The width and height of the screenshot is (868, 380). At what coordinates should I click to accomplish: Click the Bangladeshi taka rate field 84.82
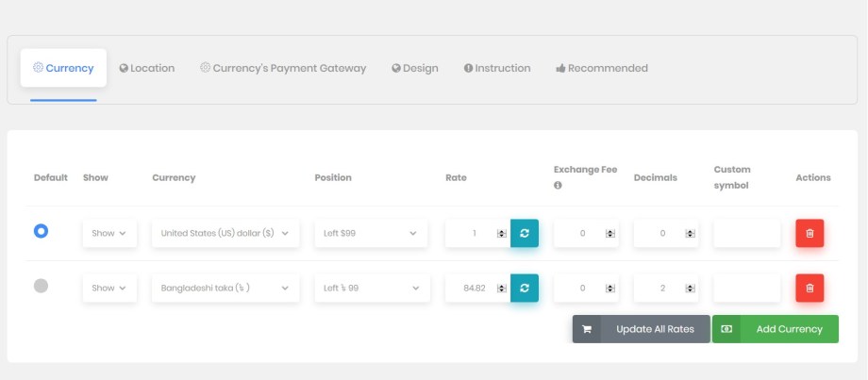[477, 288]
